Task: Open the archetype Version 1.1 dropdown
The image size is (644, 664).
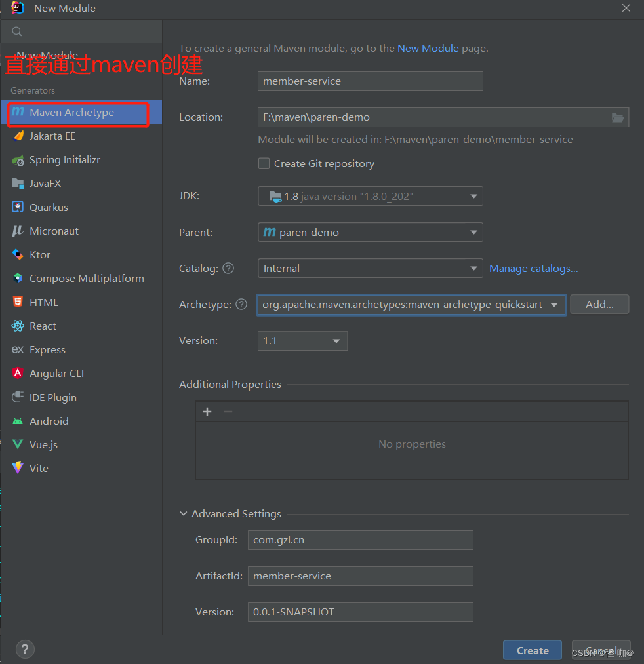Action: [302, 341]
